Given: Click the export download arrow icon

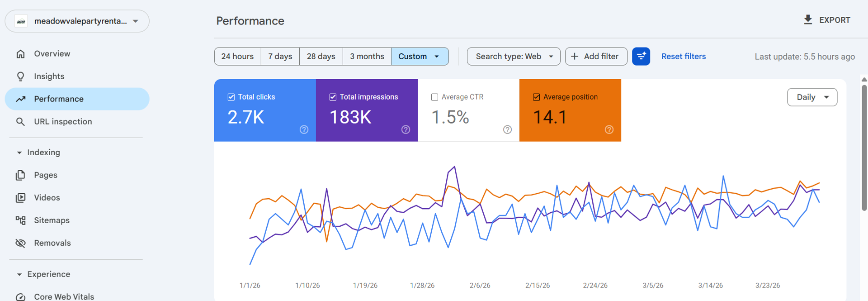Looking at the screenshot, I should [x=808, y=19].
